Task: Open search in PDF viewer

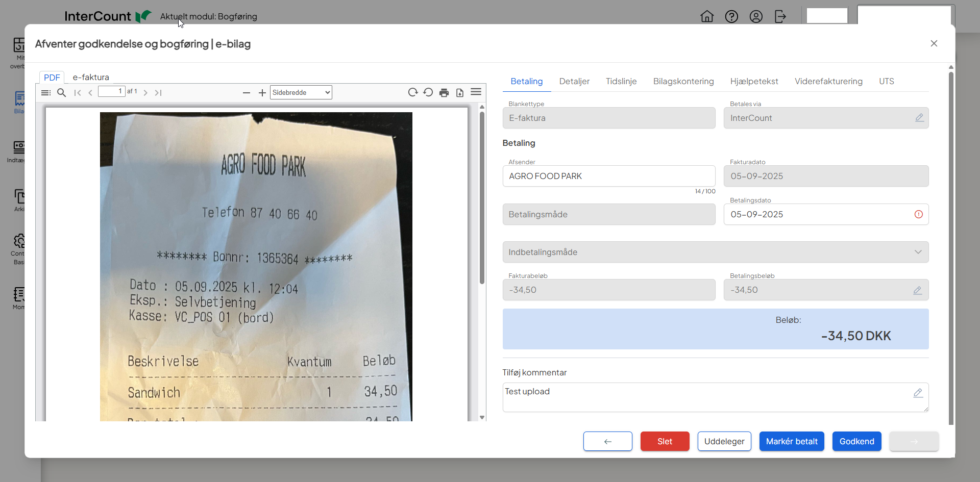Action: 62,93
